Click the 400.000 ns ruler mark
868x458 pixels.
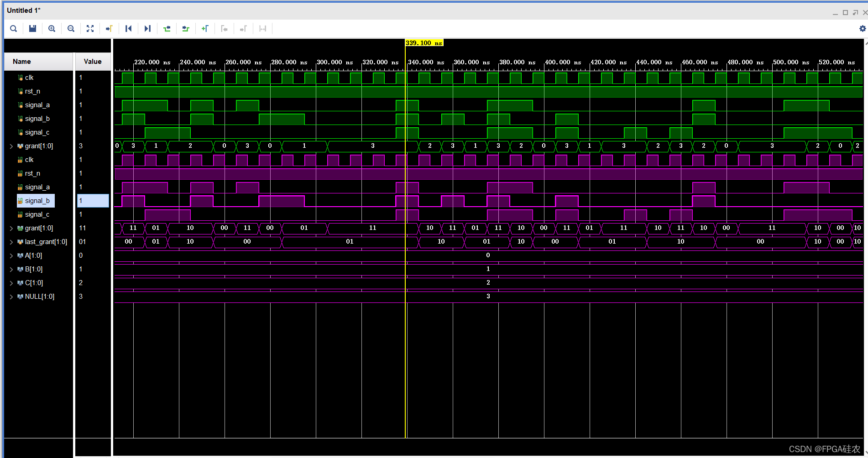[563, 62]
